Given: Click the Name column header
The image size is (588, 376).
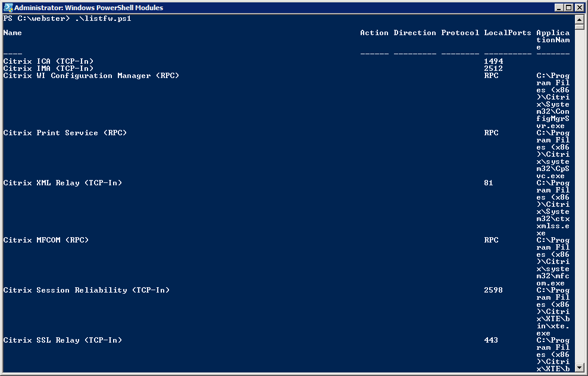Looking at the screenshot, I should pos(12,33).
